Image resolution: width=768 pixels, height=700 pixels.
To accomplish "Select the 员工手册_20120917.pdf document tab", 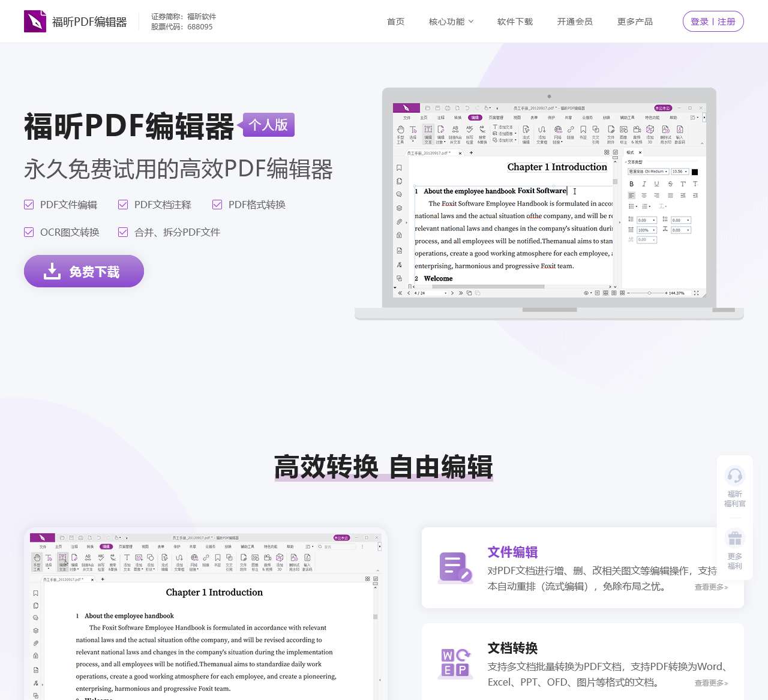I will (x=427, y=152).
